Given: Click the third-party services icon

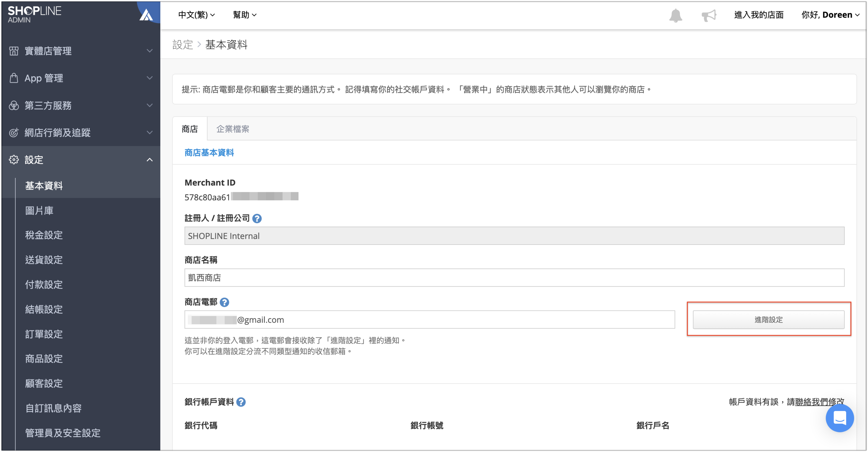Looking at the screenshot, I should 14,105.
